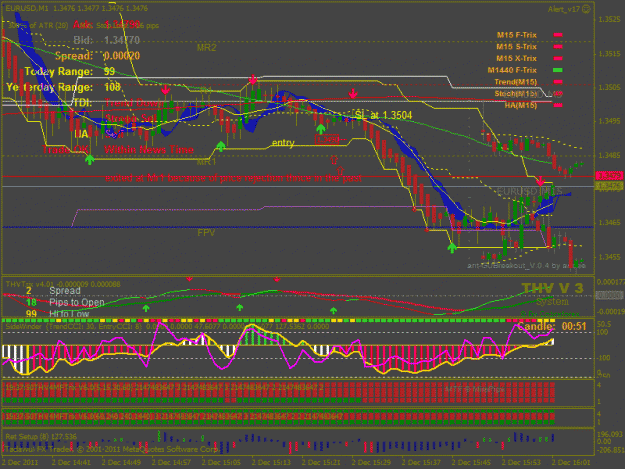This screenshot has width=625, height=469.
Task: Click the red swatch next to M15 X-Trix
Action: click(558, 59)
